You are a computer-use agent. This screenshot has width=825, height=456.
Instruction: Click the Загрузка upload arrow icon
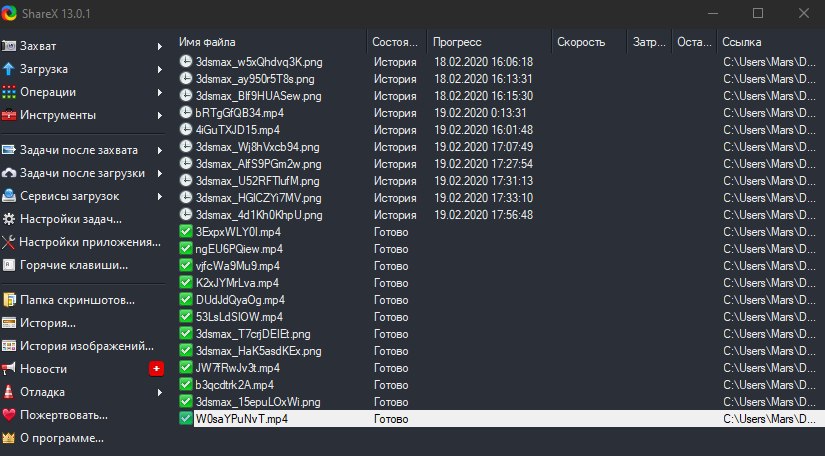(x=8, y=69)
